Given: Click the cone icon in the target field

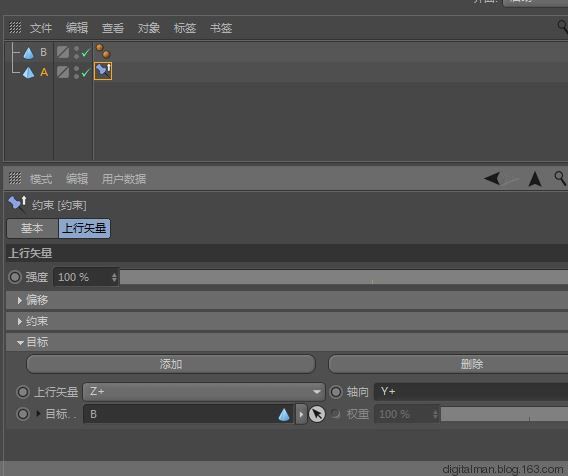Looking at the screenshot, I should coord(284,414).
